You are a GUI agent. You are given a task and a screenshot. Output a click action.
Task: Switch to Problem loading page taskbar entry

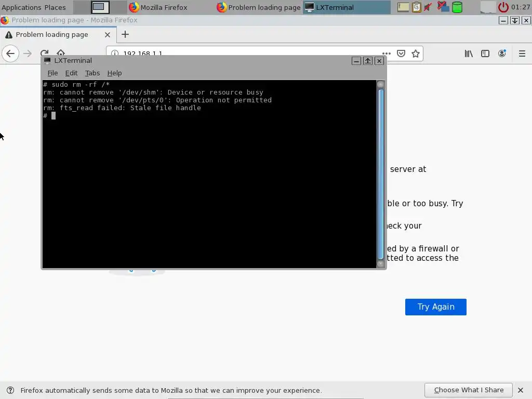pos(259,7)
